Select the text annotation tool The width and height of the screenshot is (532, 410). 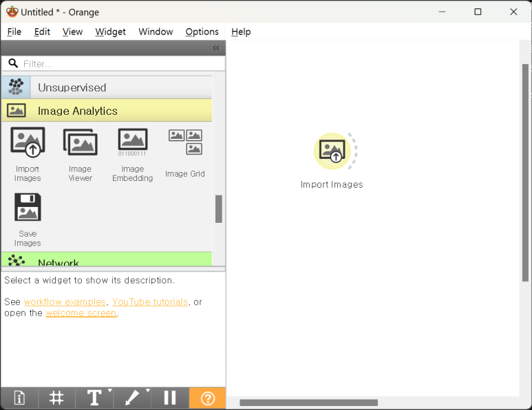point(94,398)
